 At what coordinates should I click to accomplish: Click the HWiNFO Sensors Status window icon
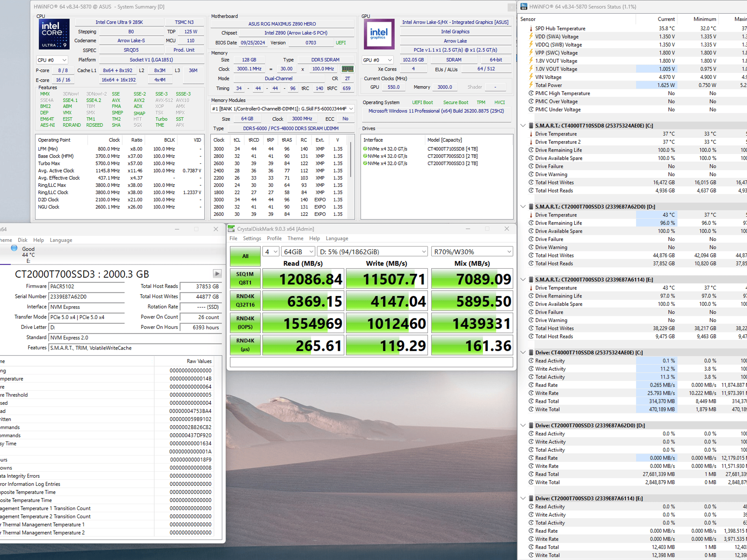point(524,7)
